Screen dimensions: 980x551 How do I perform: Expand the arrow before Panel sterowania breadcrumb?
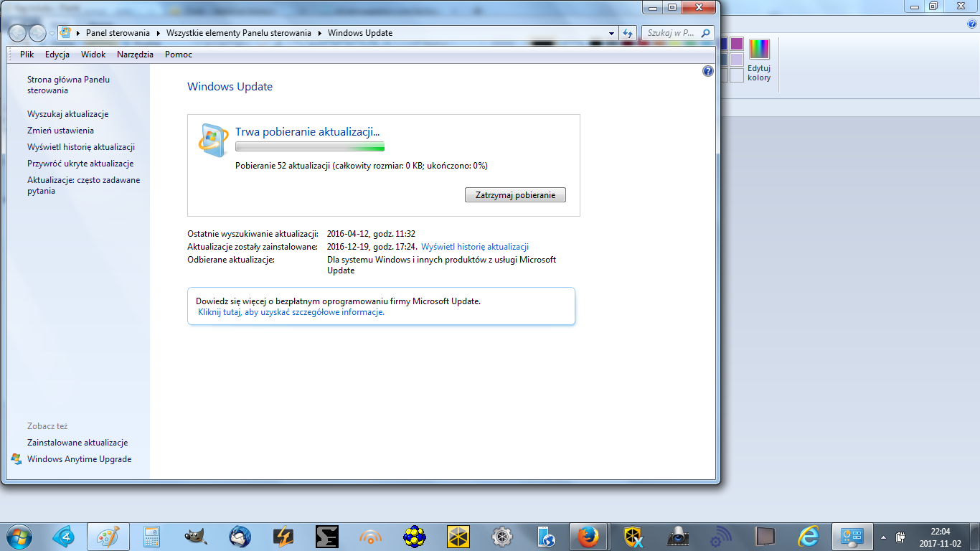78,33
